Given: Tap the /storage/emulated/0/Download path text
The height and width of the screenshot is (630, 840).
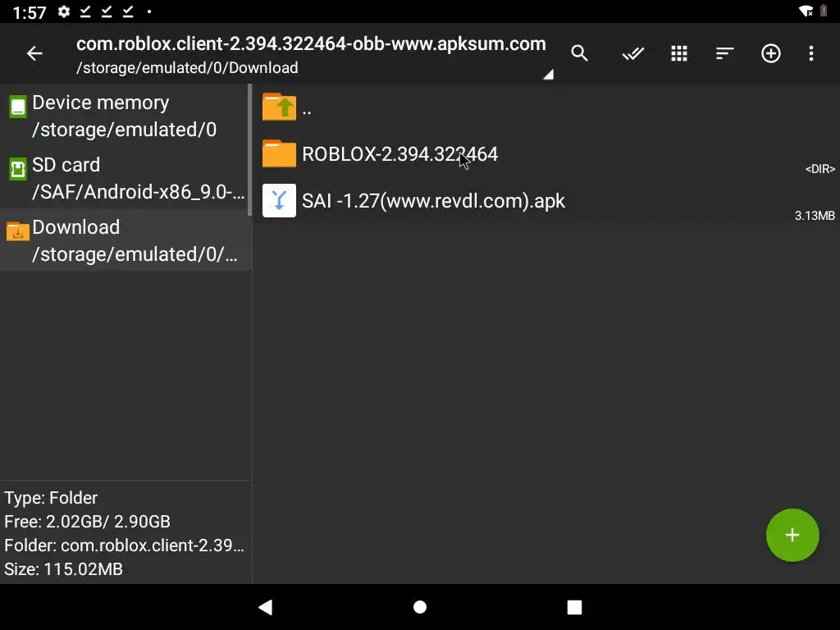Looking at the screenshot, I should tap(187, 68).
